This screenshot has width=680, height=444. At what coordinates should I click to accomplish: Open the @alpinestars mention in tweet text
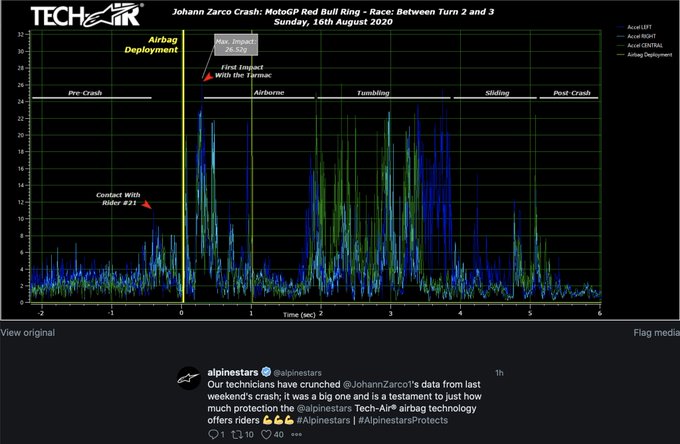[324, 408]
